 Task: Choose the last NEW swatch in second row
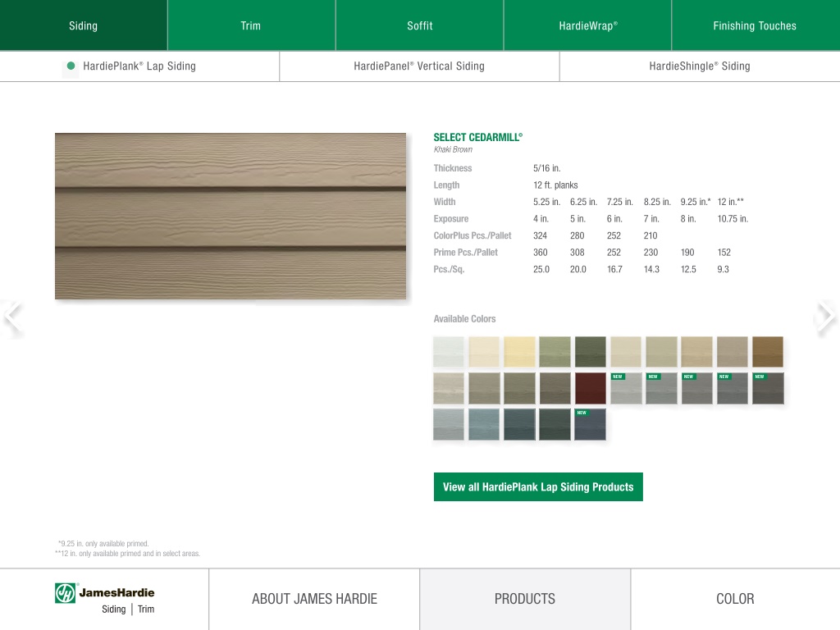768,388
